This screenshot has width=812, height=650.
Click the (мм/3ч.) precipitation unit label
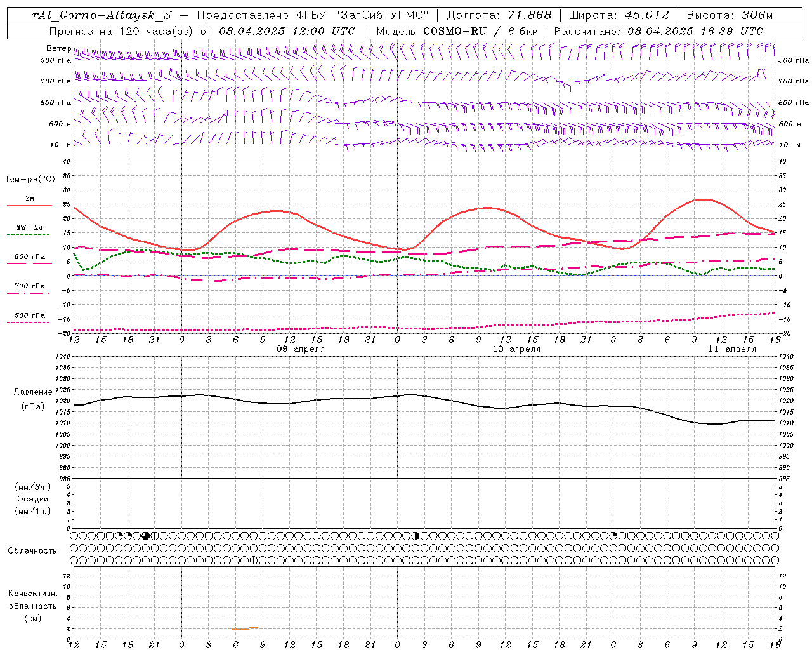coord(33,487)
